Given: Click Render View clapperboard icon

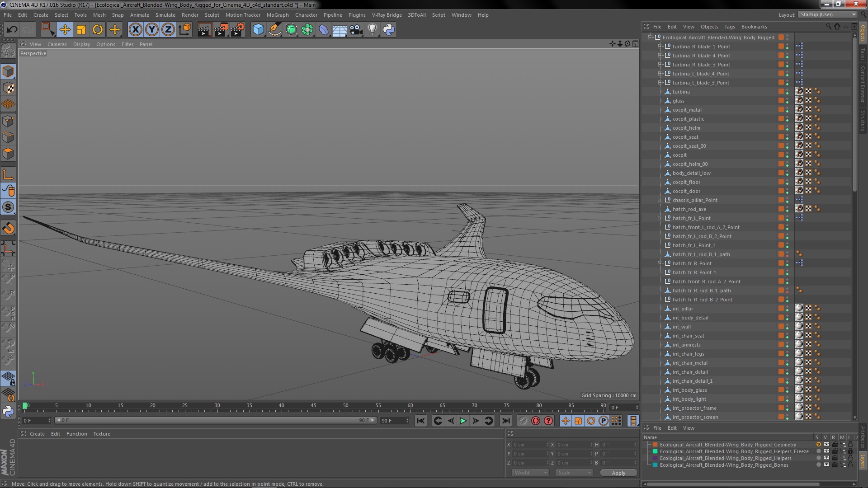Looking at the screenshot, I should [x=204, y=30].
